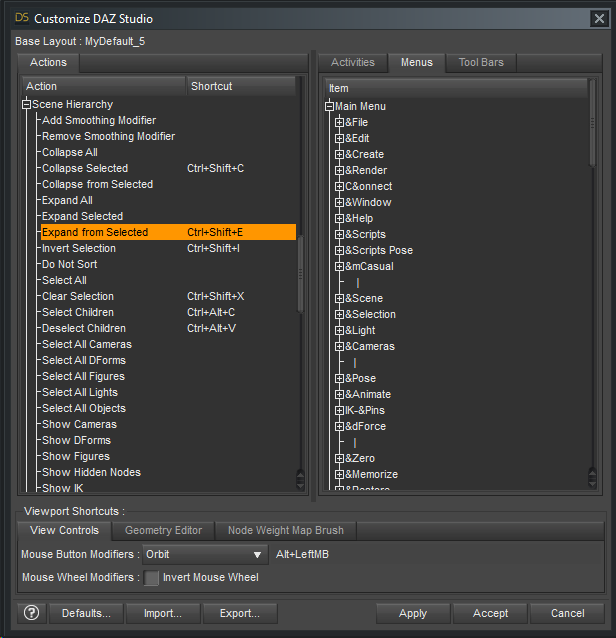Click the Alt+LeftMB shortcut text
This screenshot has height=638, width=616.
pyautogui.click(x=302, y=555)
